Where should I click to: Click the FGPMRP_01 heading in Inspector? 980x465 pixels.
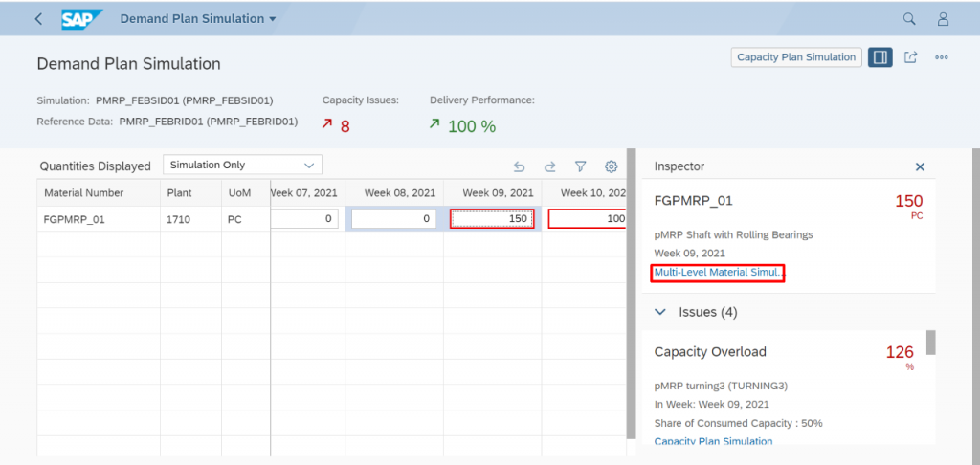[693, 201]
